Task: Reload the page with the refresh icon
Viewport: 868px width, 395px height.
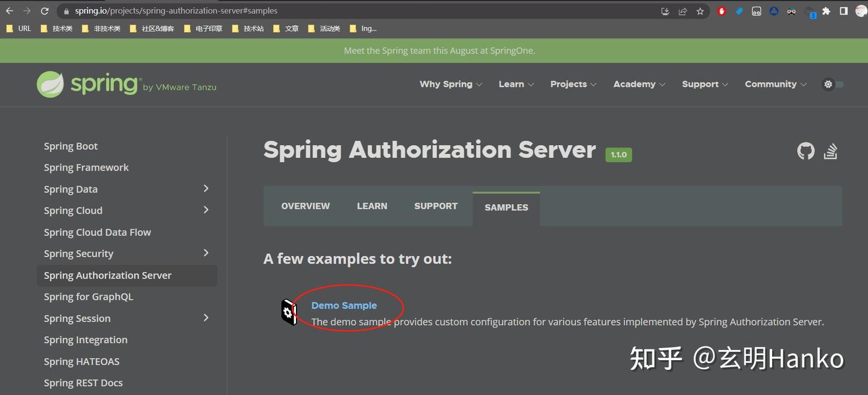Action: (45, 11)
